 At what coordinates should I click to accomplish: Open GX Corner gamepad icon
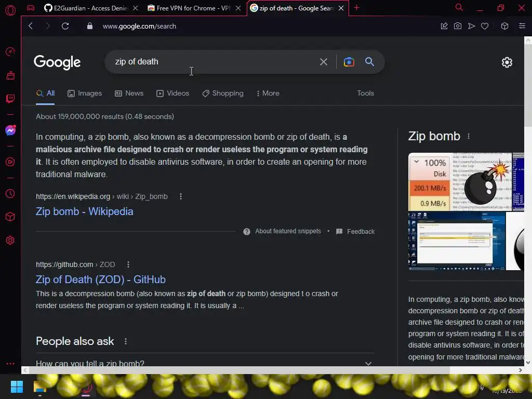click(x=31, y=8)
